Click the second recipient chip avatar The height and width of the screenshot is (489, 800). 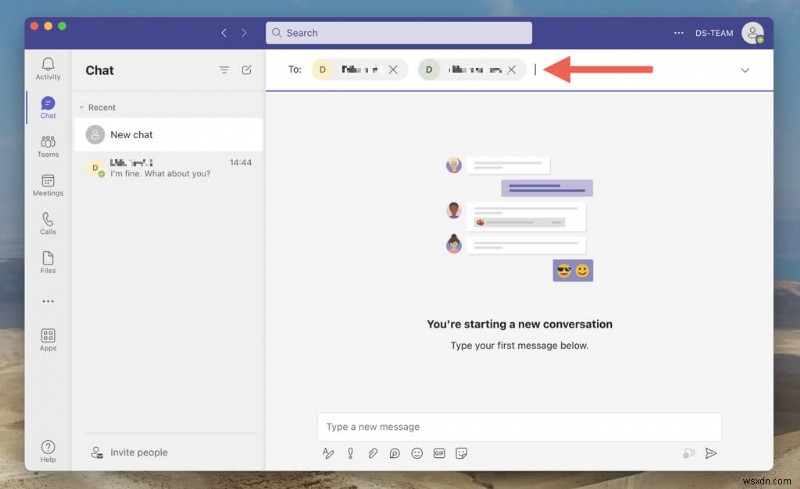click(x=429, y=69)
